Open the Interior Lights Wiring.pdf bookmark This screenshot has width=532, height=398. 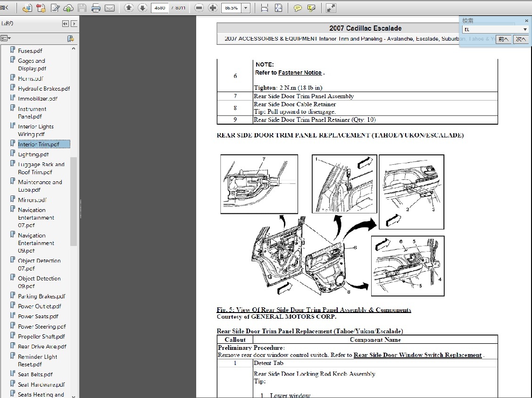tap(36, 130)
